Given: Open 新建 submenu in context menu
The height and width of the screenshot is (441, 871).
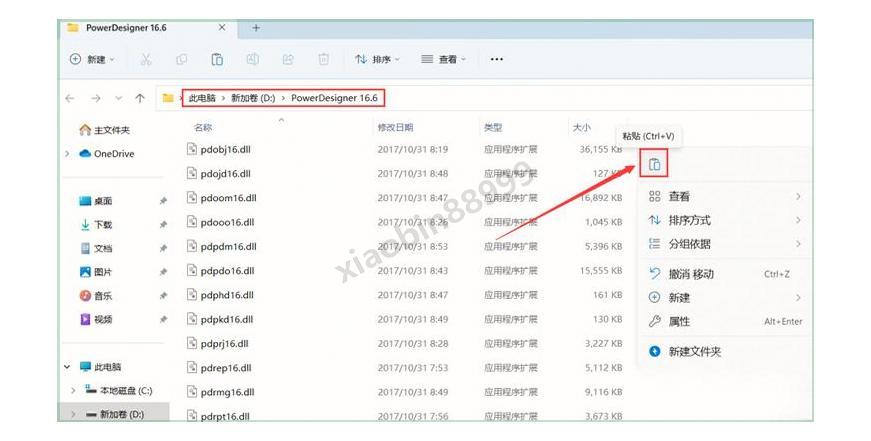Looking at the screenshot, I should pyautogui.click(x=725, y=298).
